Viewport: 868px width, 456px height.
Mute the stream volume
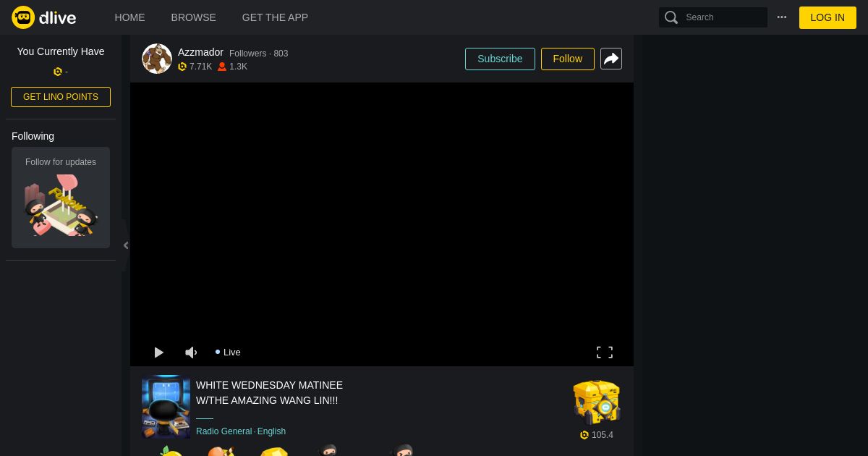point(191,352)
